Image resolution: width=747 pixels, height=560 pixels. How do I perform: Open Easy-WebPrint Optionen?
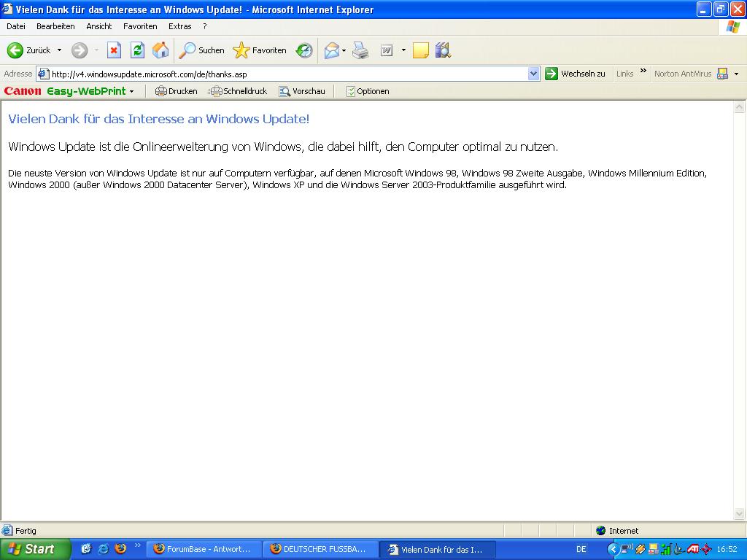[368, 91]
